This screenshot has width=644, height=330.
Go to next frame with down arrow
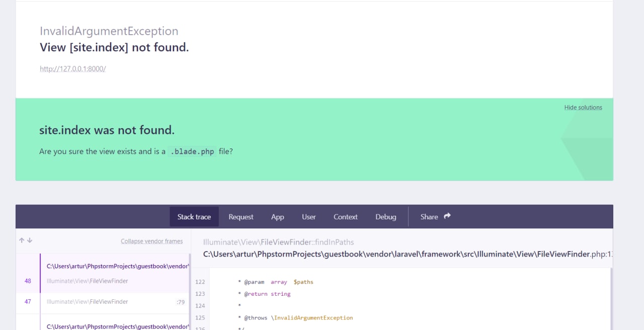tap(30, 240)
